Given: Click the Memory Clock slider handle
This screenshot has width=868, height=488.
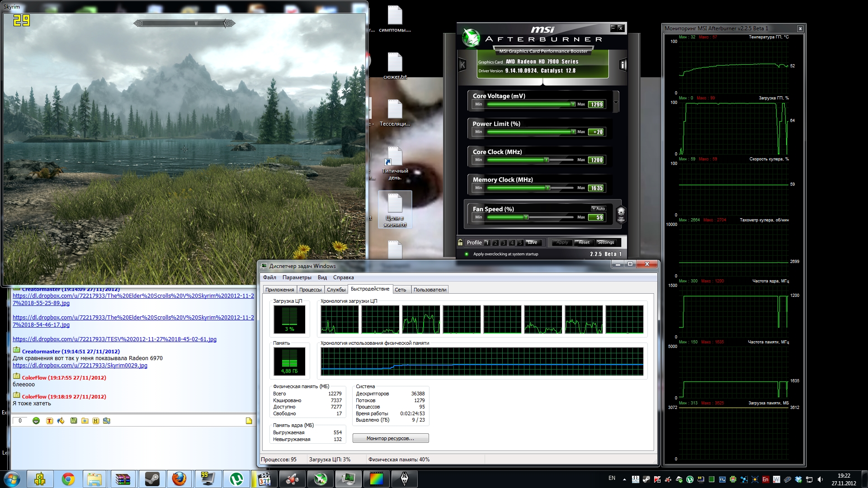Looking at the screenshot, I should (547, 188).
